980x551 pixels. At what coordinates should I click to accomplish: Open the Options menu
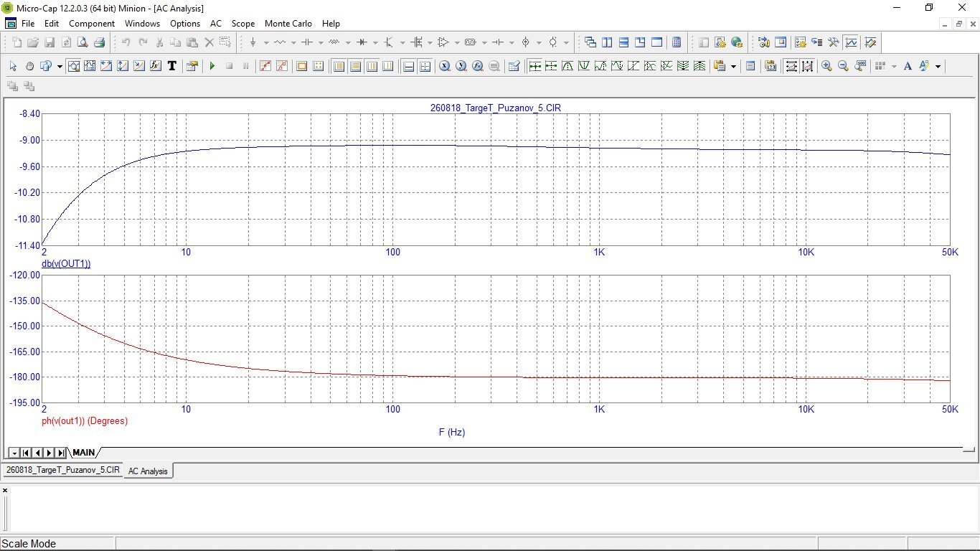point(185,24)
